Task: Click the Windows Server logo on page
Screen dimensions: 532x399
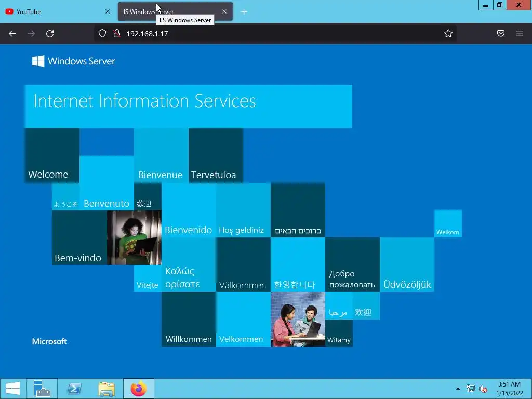Action: click(x=74, y=61)
